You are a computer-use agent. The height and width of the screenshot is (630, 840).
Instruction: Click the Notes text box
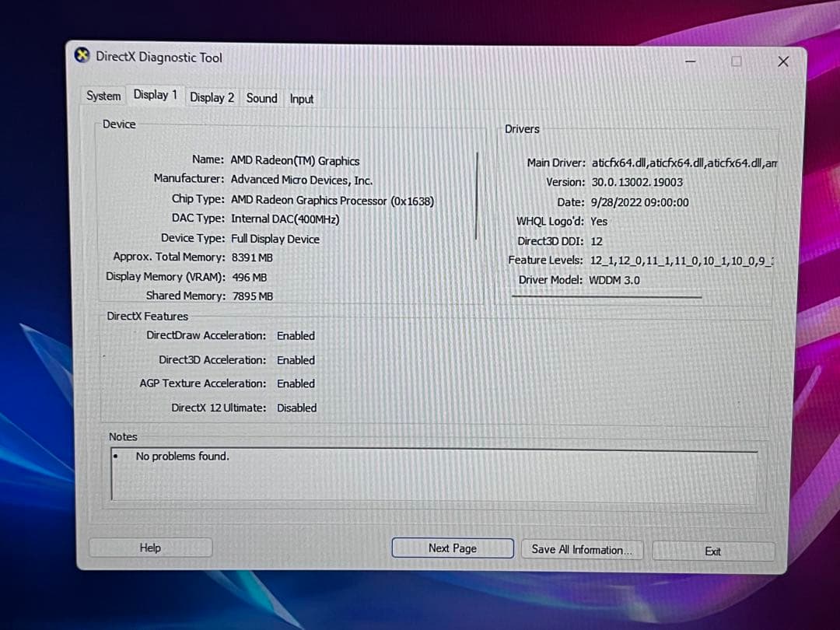click(434, 475)
